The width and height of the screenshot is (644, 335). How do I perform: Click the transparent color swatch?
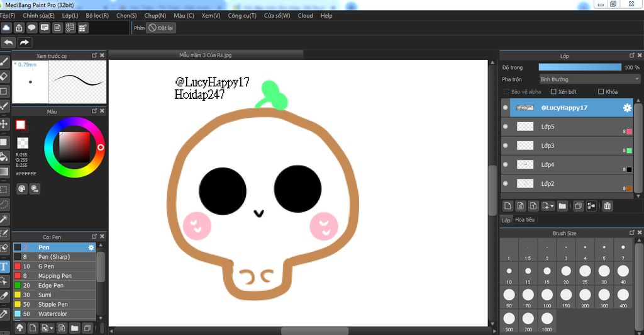tap(23, 143)
